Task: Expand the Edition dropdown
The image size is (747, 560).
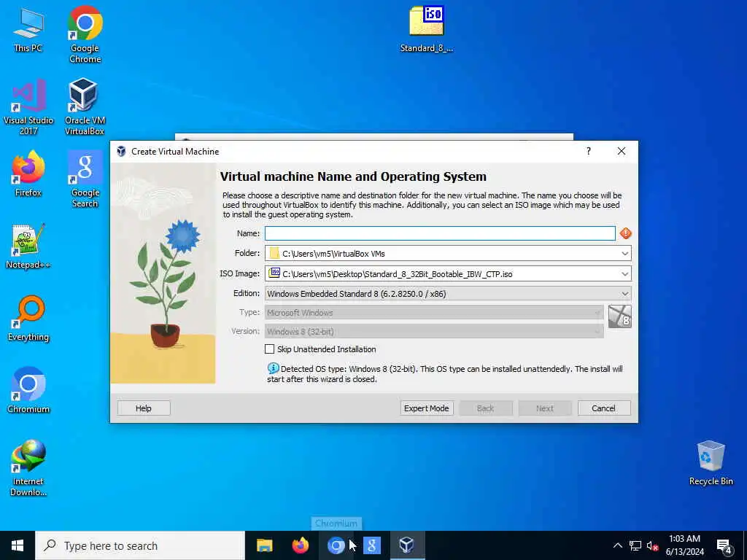Action: (624, 294)
